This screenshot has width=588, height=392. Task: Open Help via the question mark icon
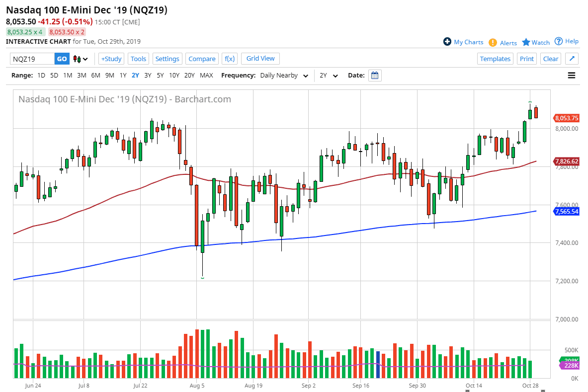tap(559, 42)
